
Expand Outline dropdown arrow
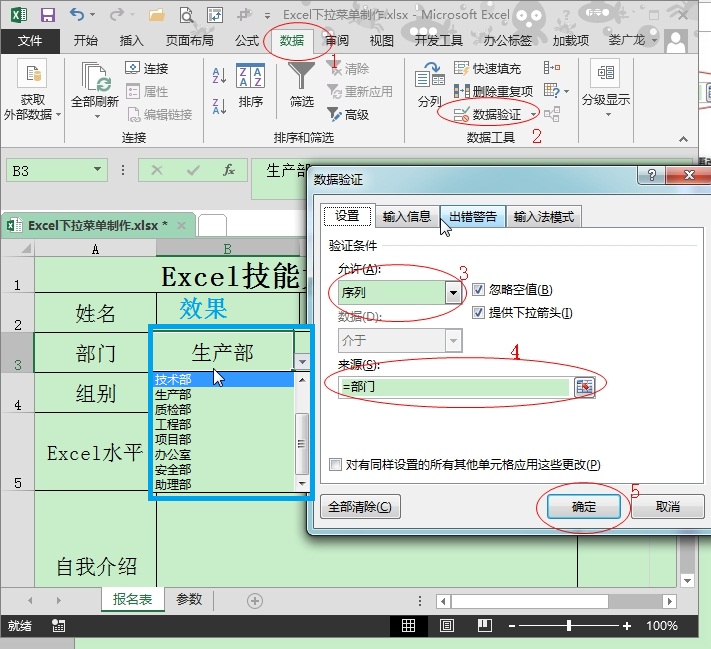(609, 114)
